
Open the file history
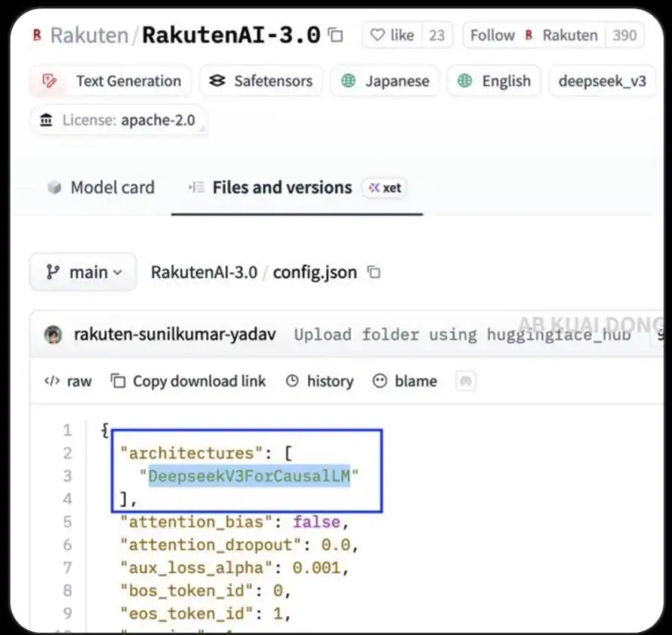[320, 381]
